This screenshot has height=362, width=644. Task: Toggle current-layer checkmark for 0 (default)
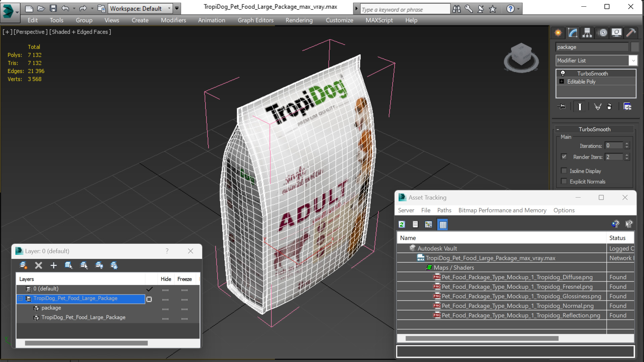click(x=149, y=289)
